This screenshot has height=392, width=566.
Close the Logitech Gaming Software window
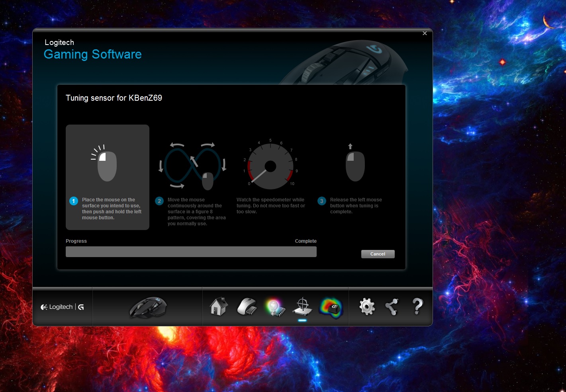coord(425,33)
